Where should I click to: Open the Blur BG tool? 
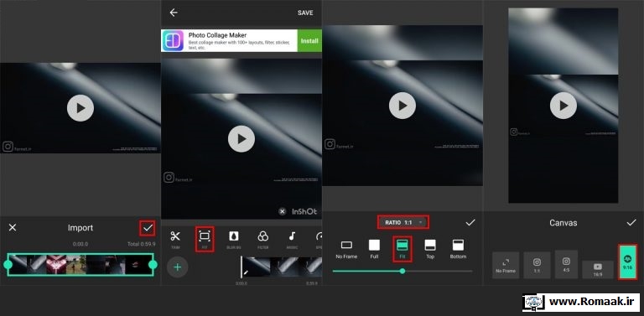click(x=234, y=239)
